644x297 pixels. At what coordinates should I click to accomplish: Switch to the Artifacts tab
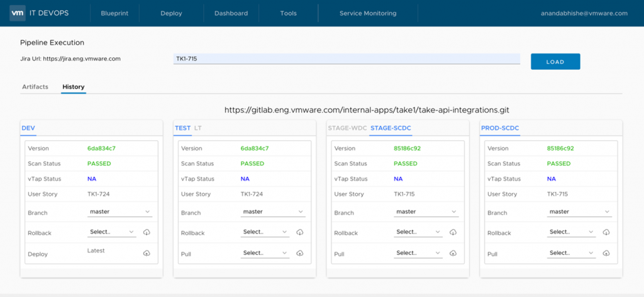tap(35, 87)
